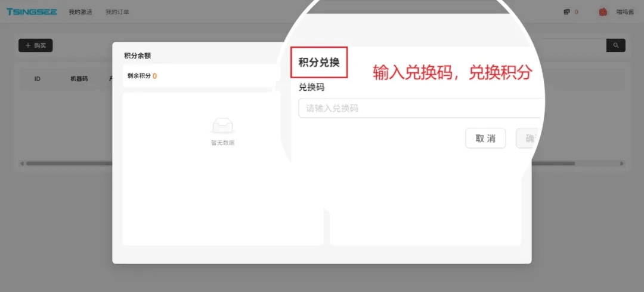Click the points coin icon in header
Screen dimensions: 644x292
point(566,12)
